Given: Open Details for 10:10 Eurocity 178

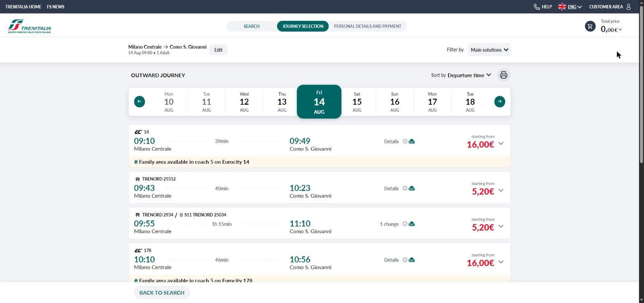Looking at the screenshot, I should tap(391, 260).
